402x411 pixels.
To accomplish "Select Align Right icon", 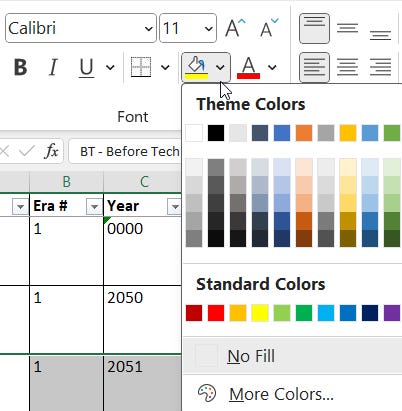I will (x=380, y=67).
